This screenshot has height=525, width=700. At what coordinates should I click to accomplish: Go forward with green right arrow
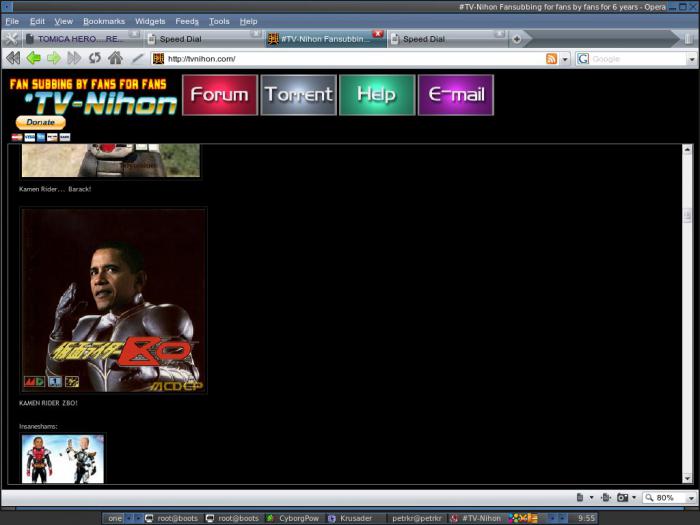point(54,58)
